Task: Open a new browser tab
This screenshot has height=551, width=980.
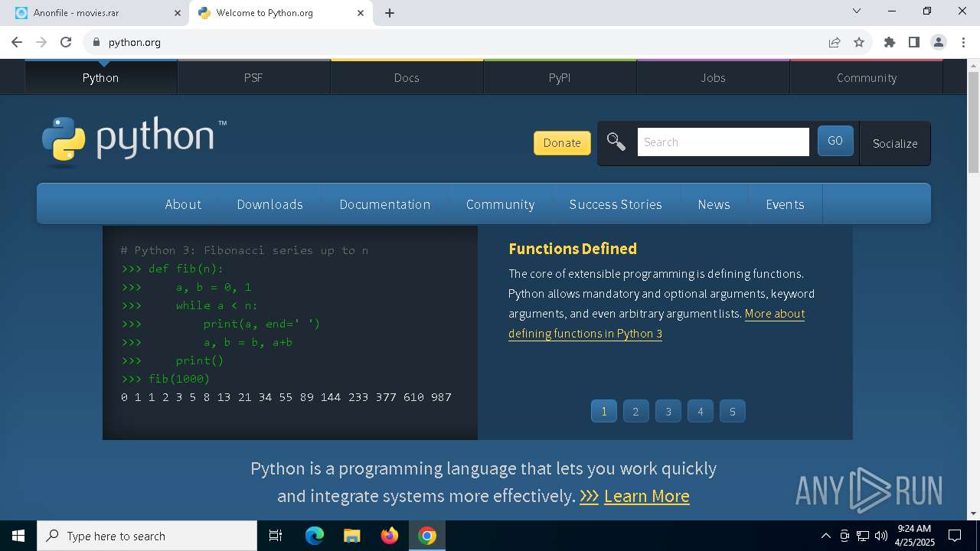Action: pyautogui.click(x=390, y=13)
